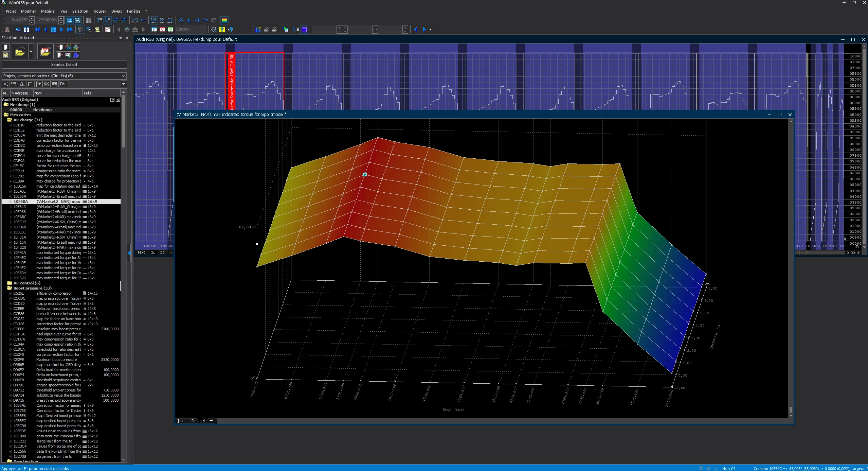Switch 3D map window to Text tab
Screen dimensions: 868x471
tap(181, 421)
